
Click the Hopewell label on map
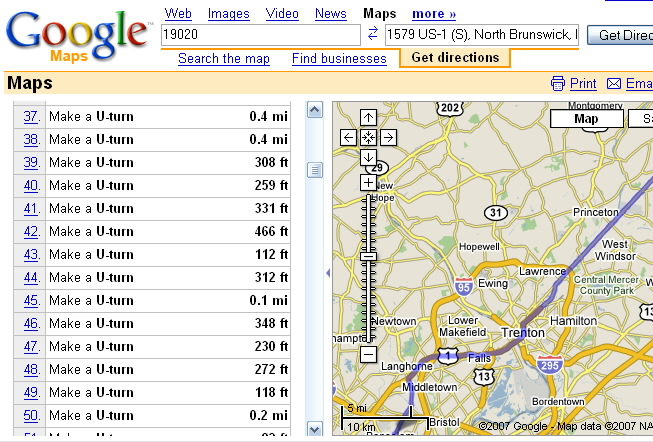[x=479, y=247]
